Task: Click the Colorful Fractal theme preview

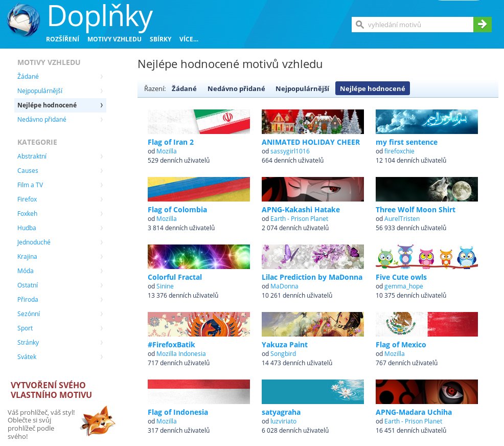Action: click(198, 257)
